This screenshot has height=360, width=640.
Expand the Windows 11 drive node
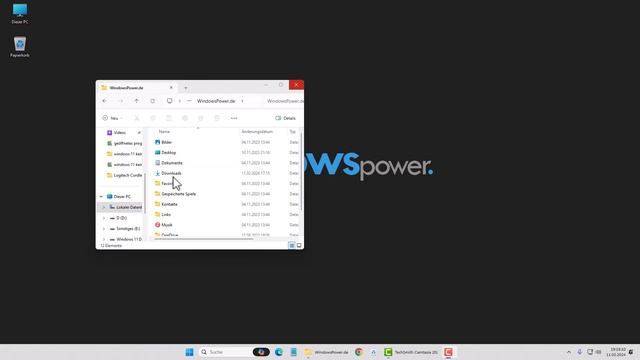click(x=104, y=239)
